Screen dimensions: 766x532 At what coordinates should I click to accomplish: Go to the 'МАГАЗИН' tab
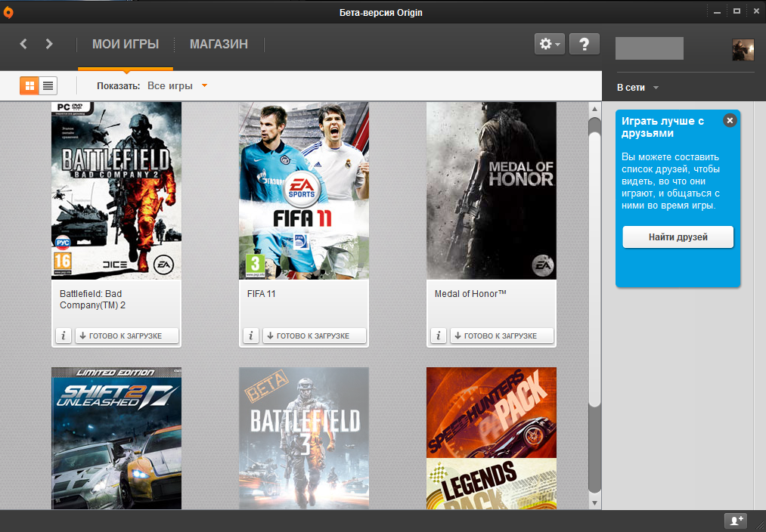[x=219, y=44]
